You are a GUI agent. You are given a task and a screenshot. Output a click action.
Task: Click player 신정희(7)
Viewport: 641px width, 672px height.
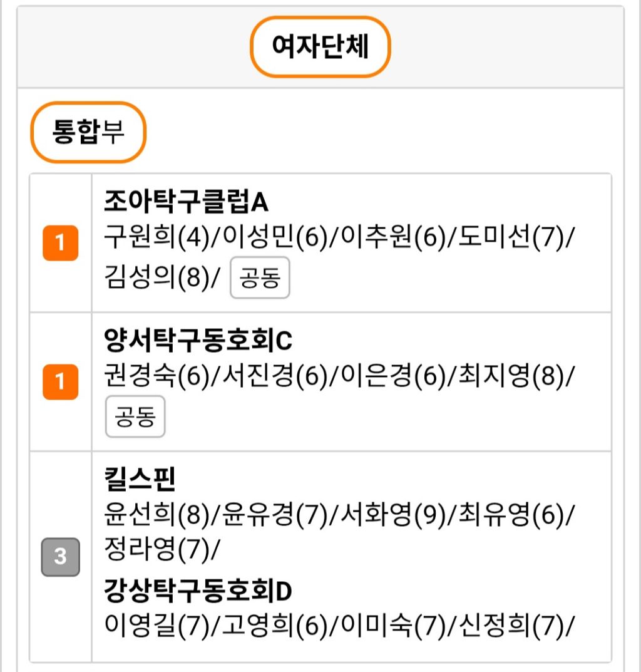511,624
